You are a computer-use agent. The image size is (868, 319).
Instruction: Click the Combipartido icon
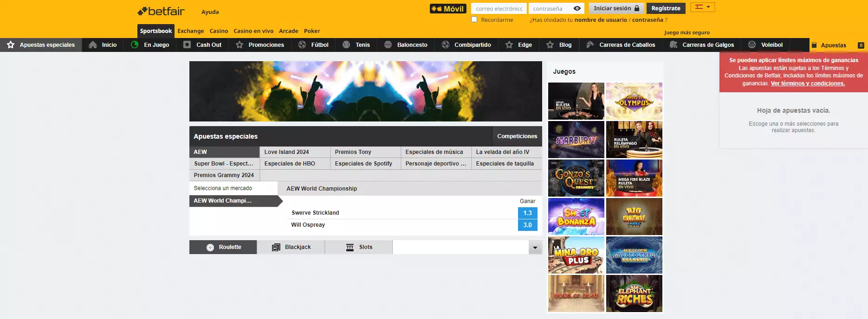pos(446,45)
